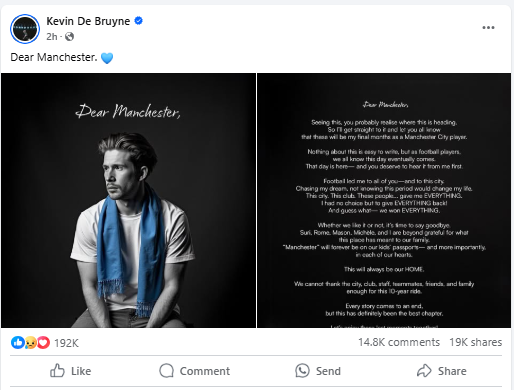View the 14.8K comments

399,342
